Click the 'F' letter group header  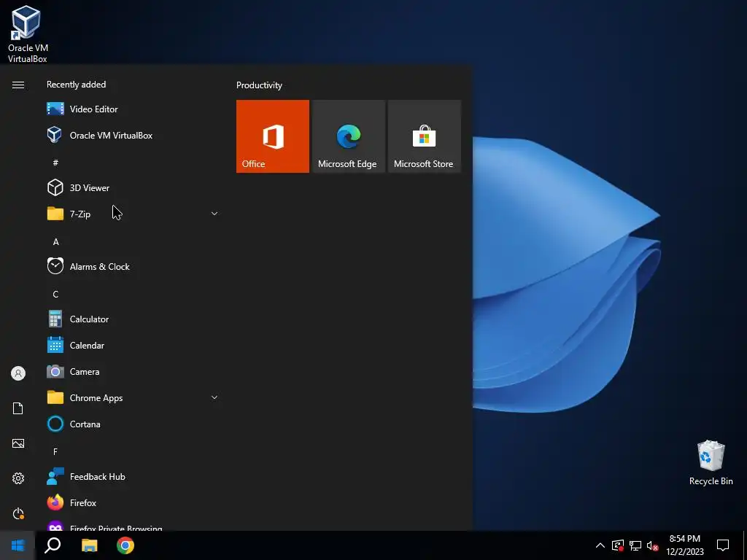pyautogui.click(x=55, y=451)
